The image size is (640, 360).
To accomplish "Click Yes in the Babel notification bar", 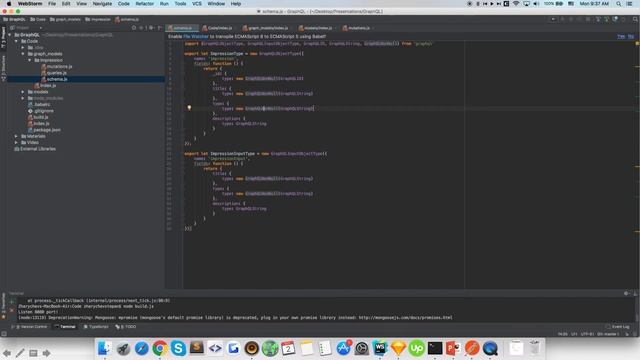I will coord(621,37).
